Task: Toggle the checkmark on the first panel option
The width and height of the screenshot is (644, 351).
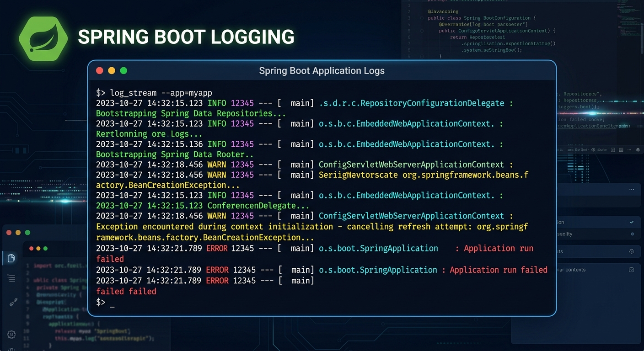Action: tap(632, 222)
